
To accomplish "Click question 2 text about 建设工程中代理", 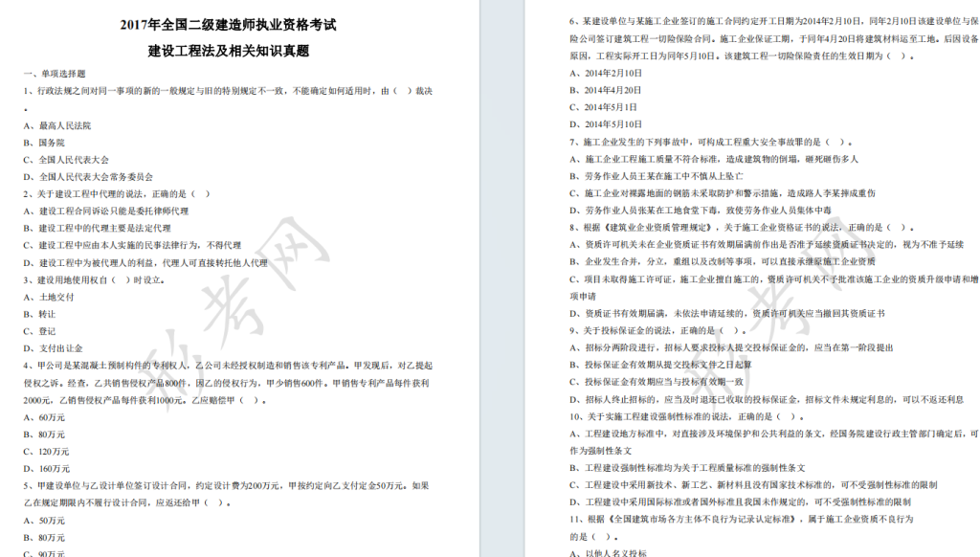I will point(117,193).
